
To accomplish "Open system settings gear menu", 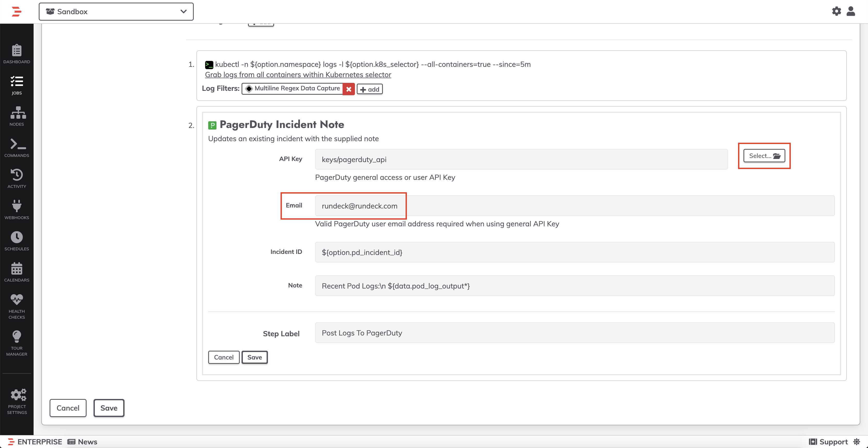I will tap(836, 11).
